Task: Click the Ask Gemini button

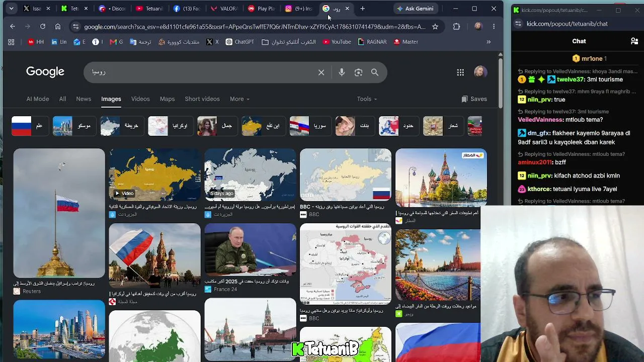Action: pos(415,9)
